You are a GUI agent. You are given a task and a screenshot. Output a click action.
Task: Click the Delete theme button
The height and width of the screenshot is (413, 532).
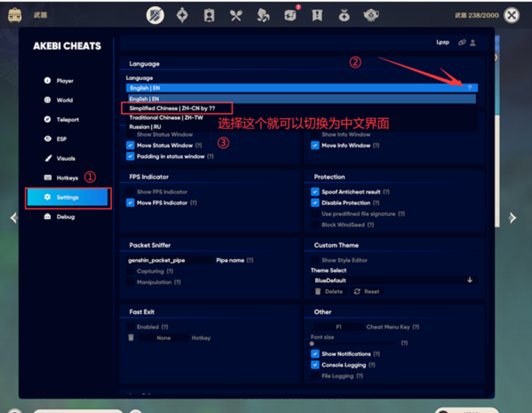329,291
